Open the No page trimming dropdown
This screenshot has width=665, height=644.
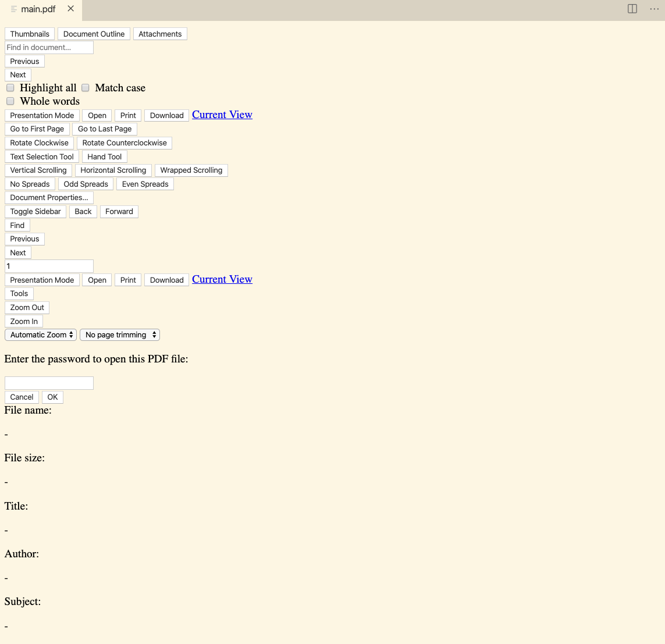120,335
